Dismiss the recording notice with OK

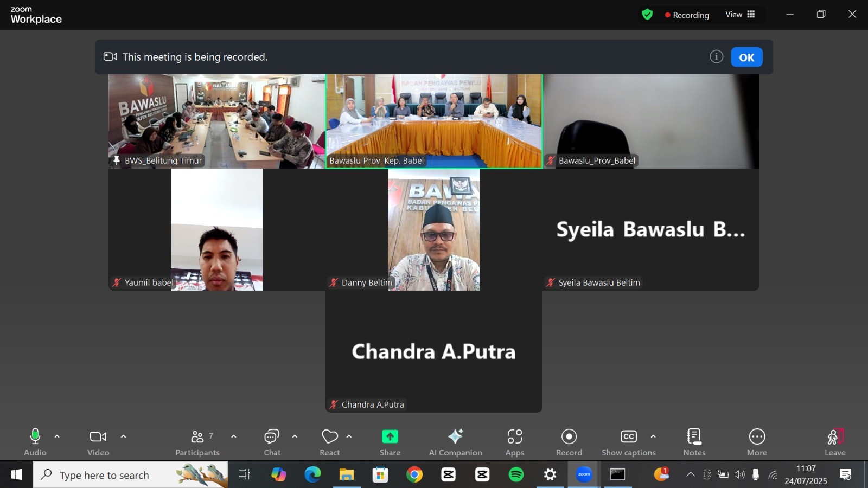click(746, 57)
